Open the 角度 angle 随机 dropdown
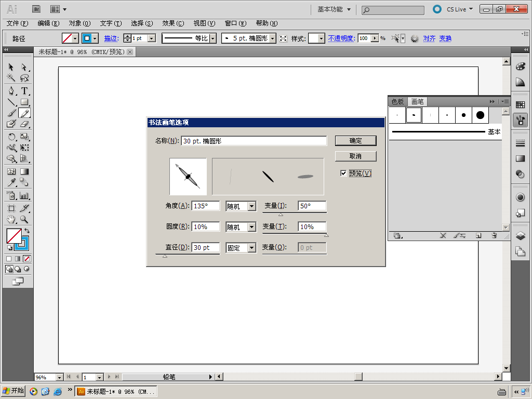 pos(251,206)
